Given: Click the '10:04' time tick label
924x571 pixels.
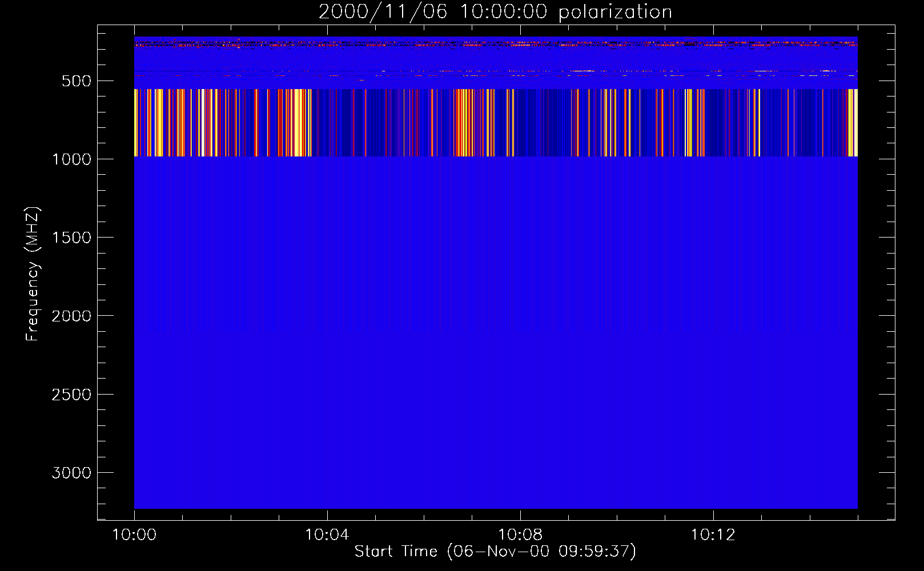Looking at the screenshot, I should point(327,535).
